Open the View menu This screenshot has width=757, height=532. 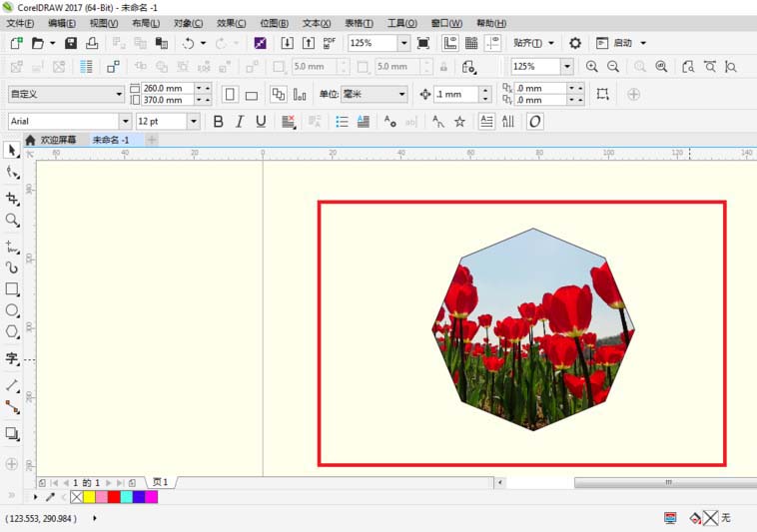pos(104,23)
